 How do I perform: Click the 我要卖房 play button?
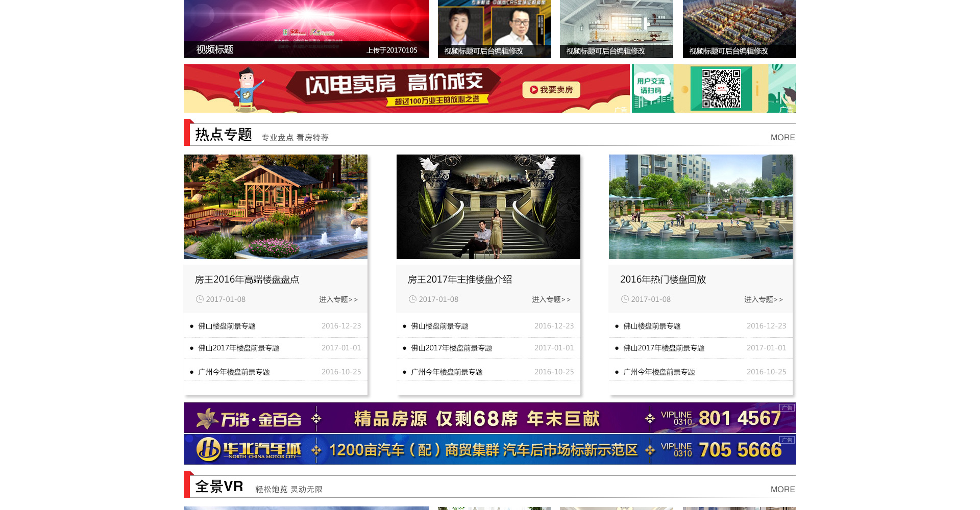pyautogui.click(x=551, y=90)
